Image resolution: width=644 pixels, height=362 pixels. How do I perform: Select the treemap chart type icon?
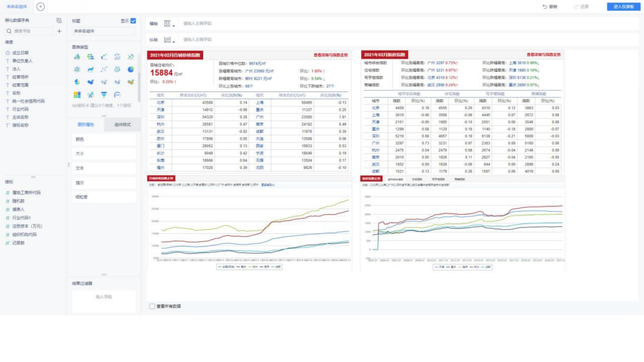(x=77, y=95)
